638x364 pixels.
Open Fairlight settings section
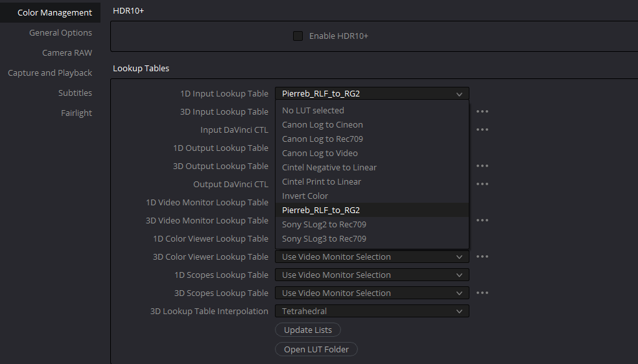(77, 113)
